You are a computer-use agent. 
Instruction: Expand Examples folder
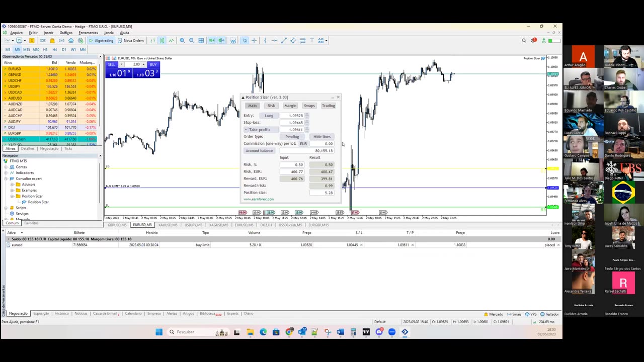[12, 191]
